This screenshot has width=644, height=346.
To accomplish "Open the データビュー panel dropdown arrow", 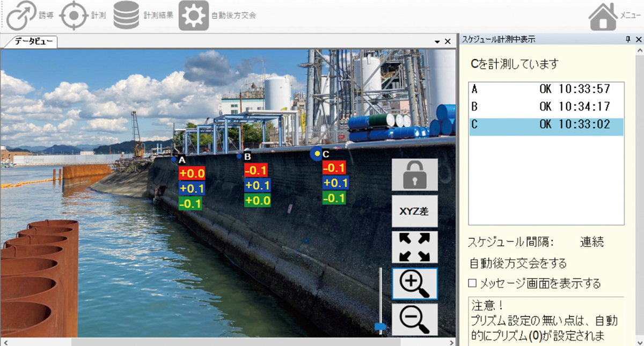I will [437, 41].
